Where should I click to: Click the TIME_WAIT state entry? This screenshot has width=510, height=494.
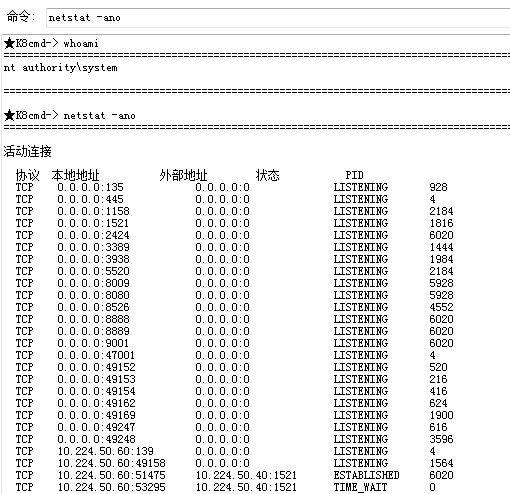[x=360, y=487]
